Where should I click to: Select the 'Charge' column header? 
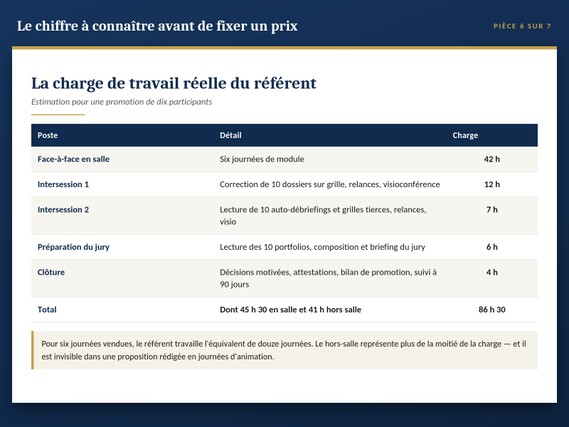pos(465,135)
